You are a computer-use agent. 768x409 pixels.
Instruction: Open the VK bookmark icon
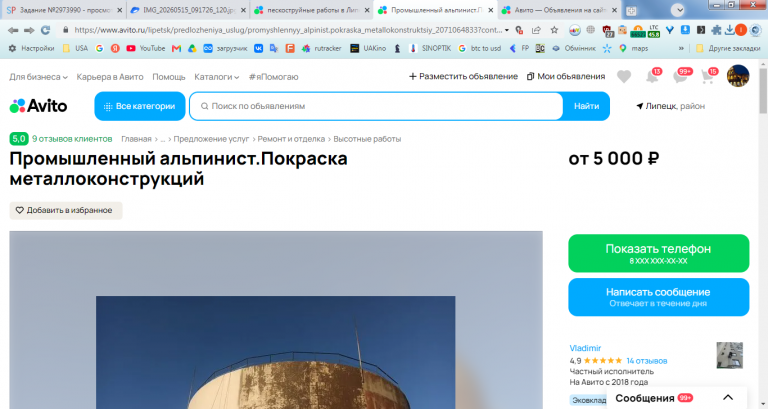point(258,48)
